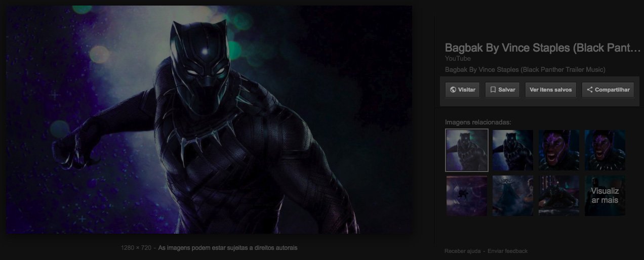Open the Enviar feedback link
The height and width of the screenshot is (260, 644).
(507, 251)
